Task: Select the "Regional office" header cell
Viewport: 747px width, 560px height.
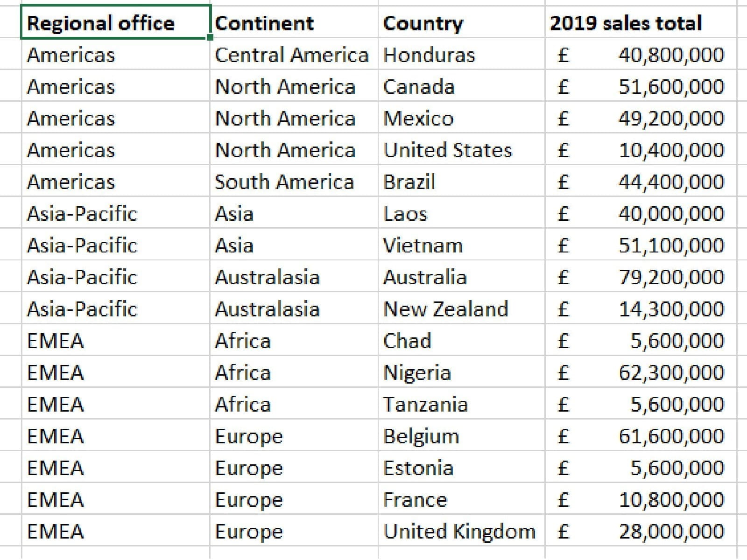Action: [100, 23]
